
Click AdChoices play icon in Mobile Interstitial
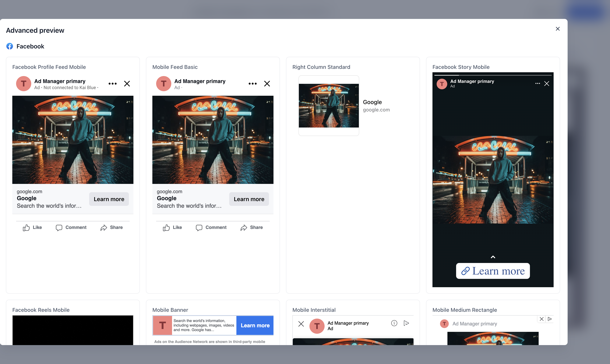point(406,323)
